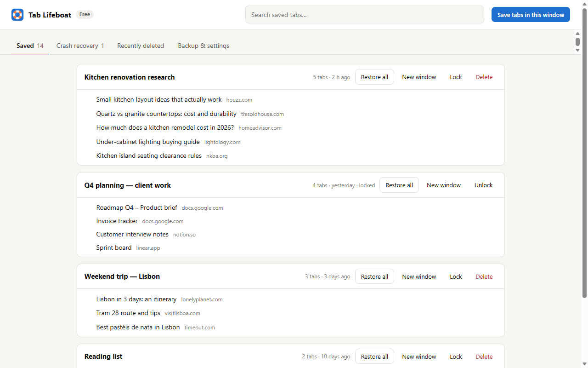Click the Q4 planning — client work title
The width and height of the screenshot is (588, 368).
pyautogui.click(x=128, y=185)
